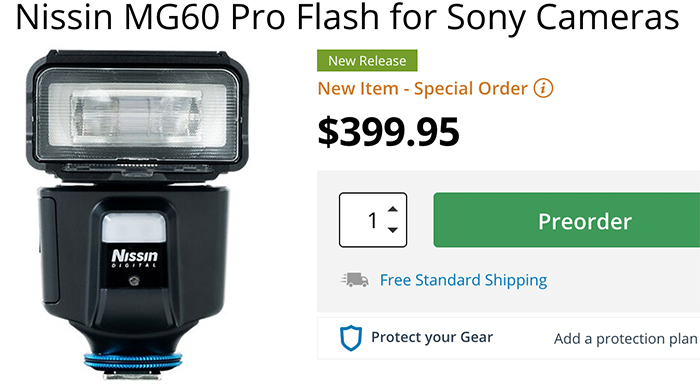Click the $399.95 price

(388, 132)
